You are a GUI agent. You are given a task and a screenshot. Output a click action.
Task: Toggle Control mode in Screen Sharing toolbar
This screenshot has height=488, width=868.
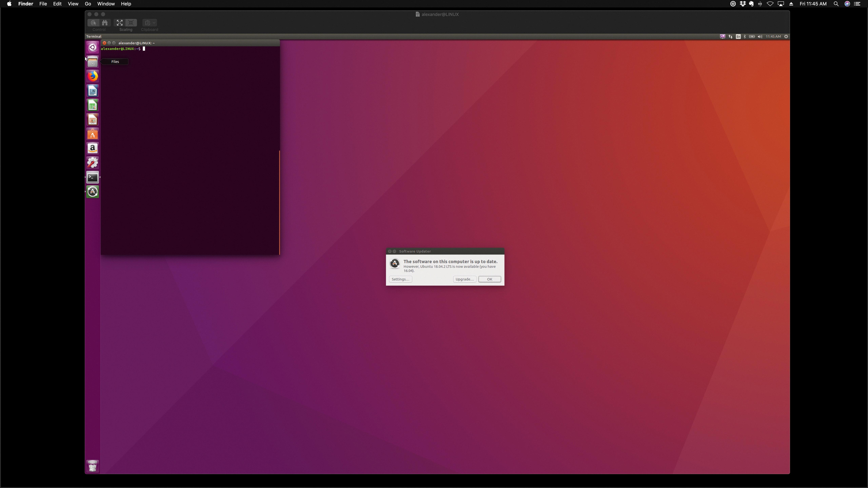(x=93, y=23)
